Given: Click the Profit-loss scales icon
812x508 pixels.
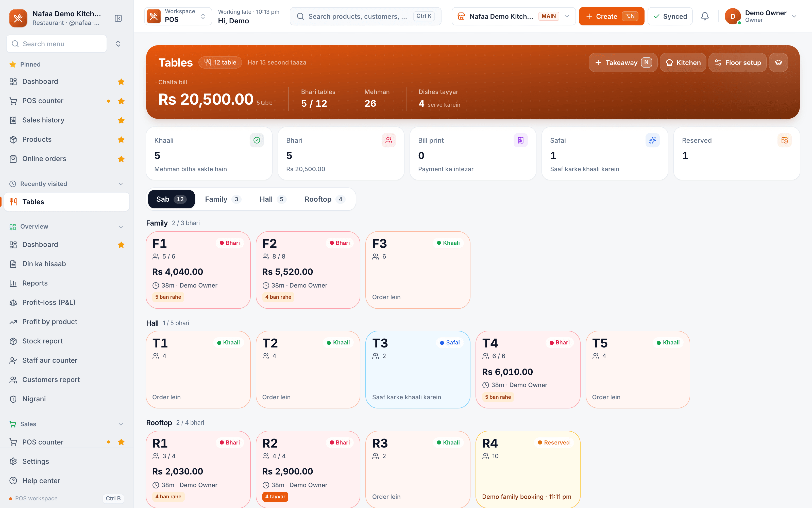Looking at the screenshot, I should pos(13,302).
